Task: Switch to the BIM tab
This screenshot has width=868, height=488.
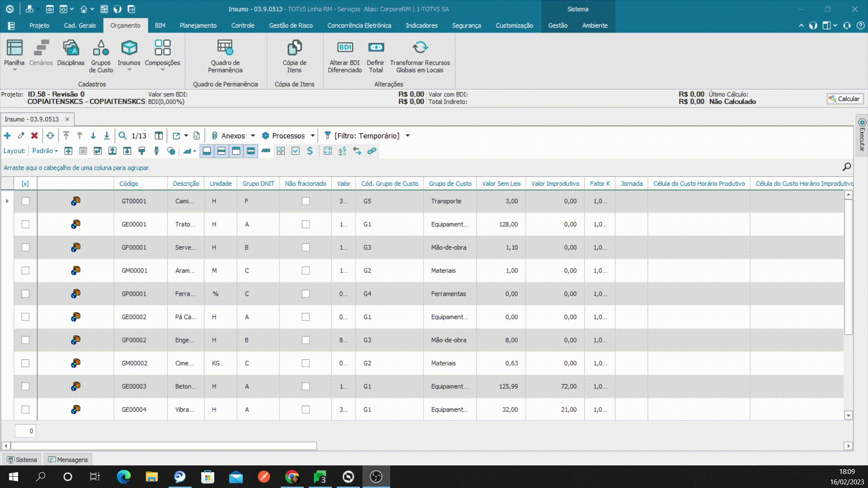Action: [160, 25]
